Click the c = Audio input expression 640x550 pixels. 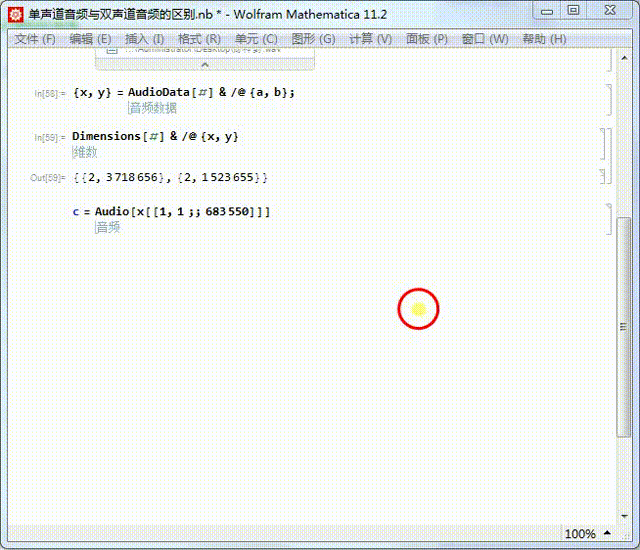(171, 212)
